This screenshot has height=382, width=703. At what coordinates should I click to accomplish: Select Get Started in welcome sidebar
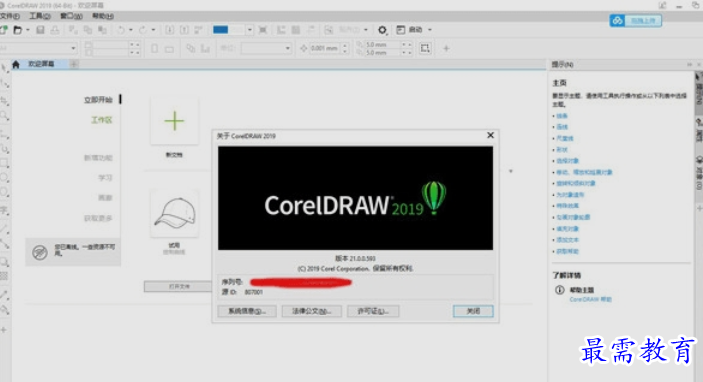pos(98,100)
